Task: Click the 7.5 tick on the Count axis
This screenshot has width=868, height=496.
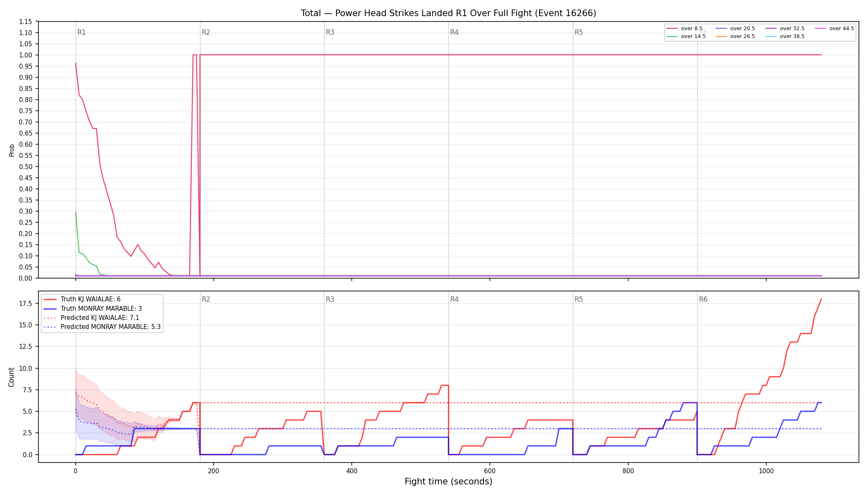Action: pos(27,390)
